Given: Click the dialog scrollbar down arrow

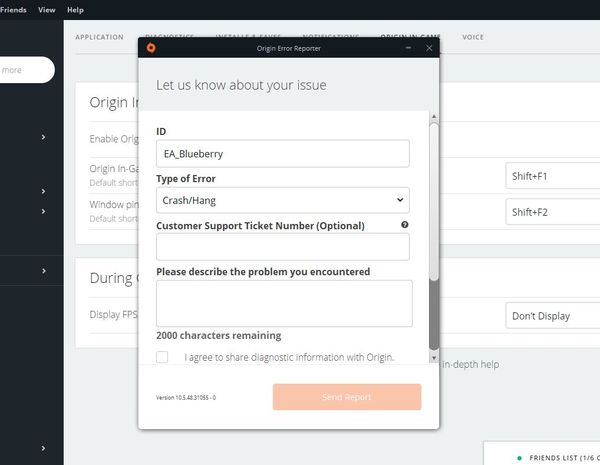Looking at the screenshot, I should 434,358.
